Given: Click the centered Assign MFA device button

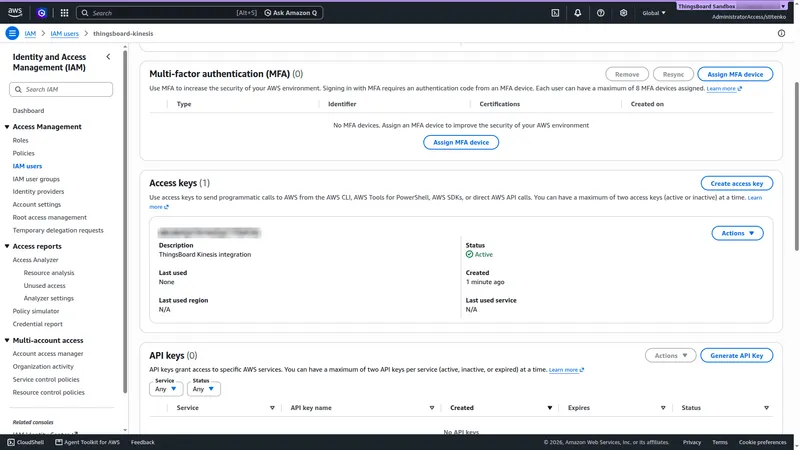Looking at the screenshot, I should (461, 142).
